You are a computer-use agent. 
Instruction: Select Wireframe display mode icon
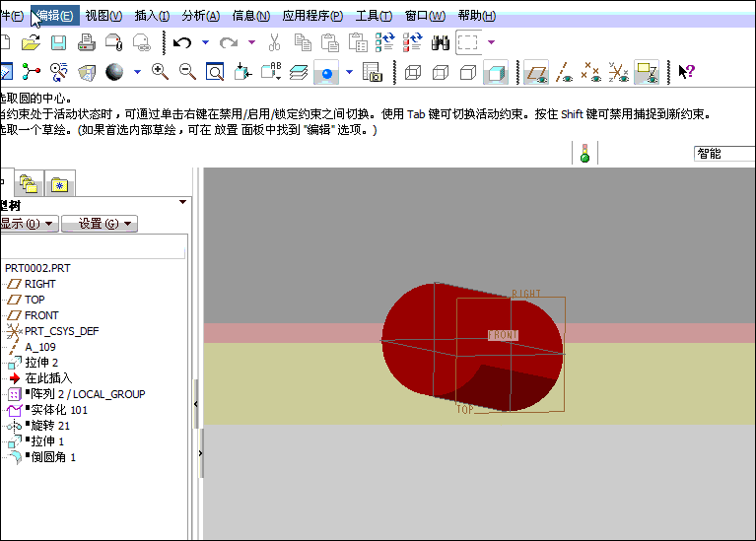tap(413, 72)
